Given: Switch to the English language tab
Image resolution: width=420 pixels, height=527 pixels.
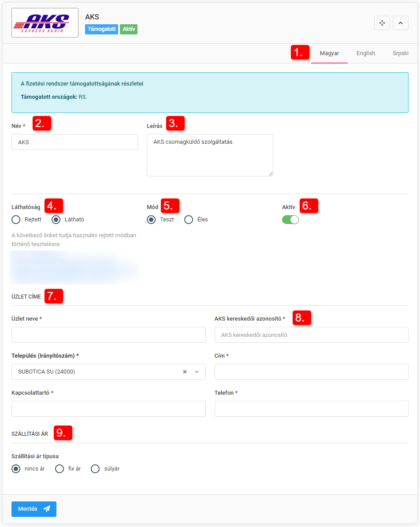Looking at the screenshot, I should (x=365, y=53).
